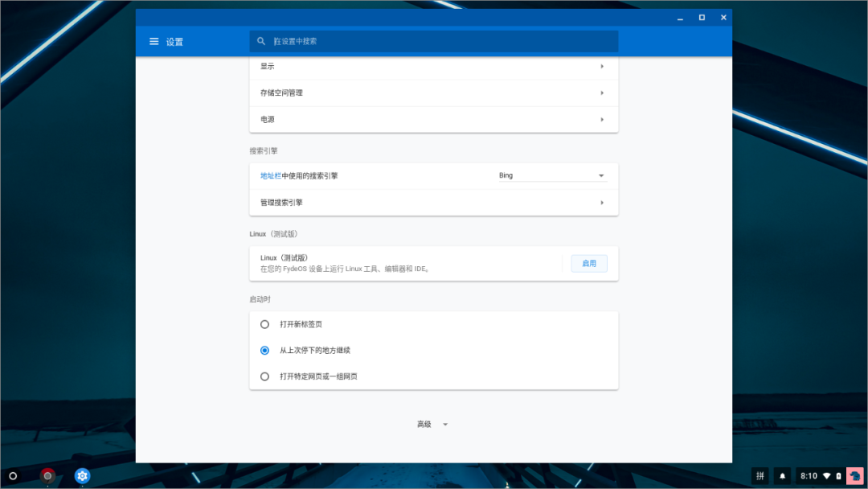Click the 设置 title in header
Image resolution: width=868 pixels, height=489 pixels.
point(174,42)
